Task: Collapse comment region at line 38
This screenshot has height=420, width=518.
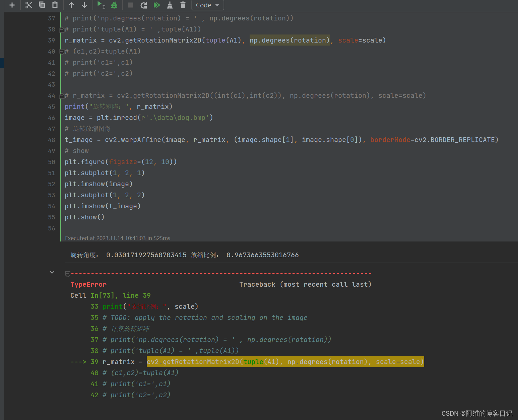Action: (x=62, y=29)
